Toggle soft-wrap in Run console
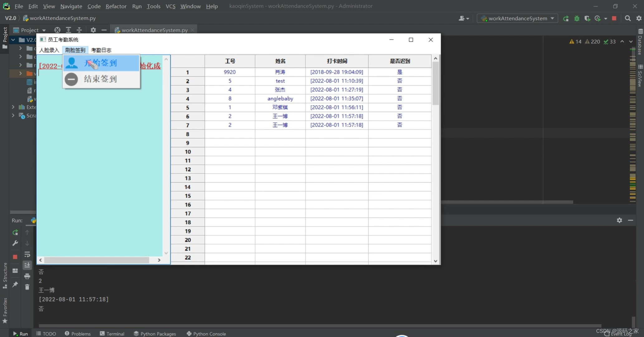This screenshot has height=337, width=644. point(27,254)
